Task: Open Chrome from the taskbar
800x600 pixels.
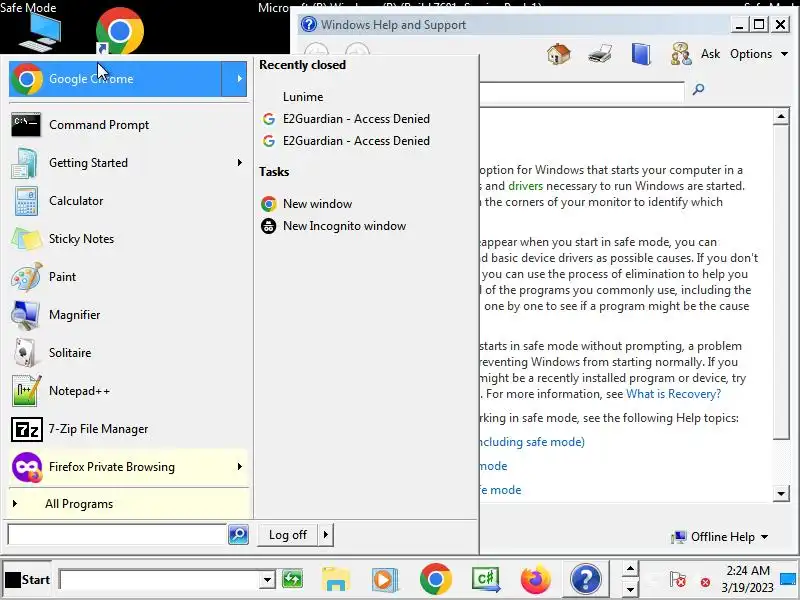Action: (436, 580)
